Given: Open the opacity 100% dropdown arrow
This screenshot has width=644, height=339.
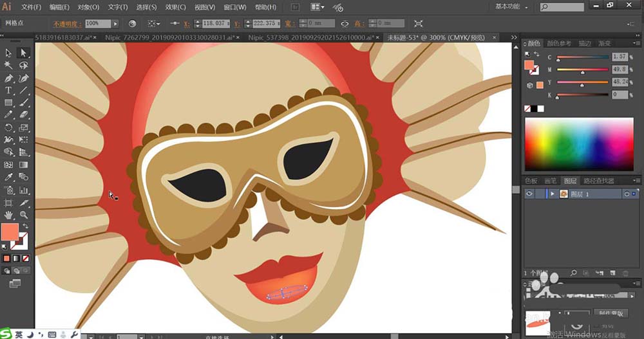Looking at the screenshot, I should 115,23.
